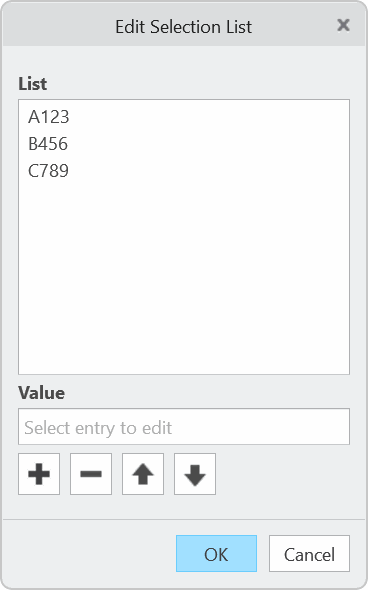Screen dimensions: 368x590
Task: Confirm changes with the OK button
Action: tap(216, 554)
